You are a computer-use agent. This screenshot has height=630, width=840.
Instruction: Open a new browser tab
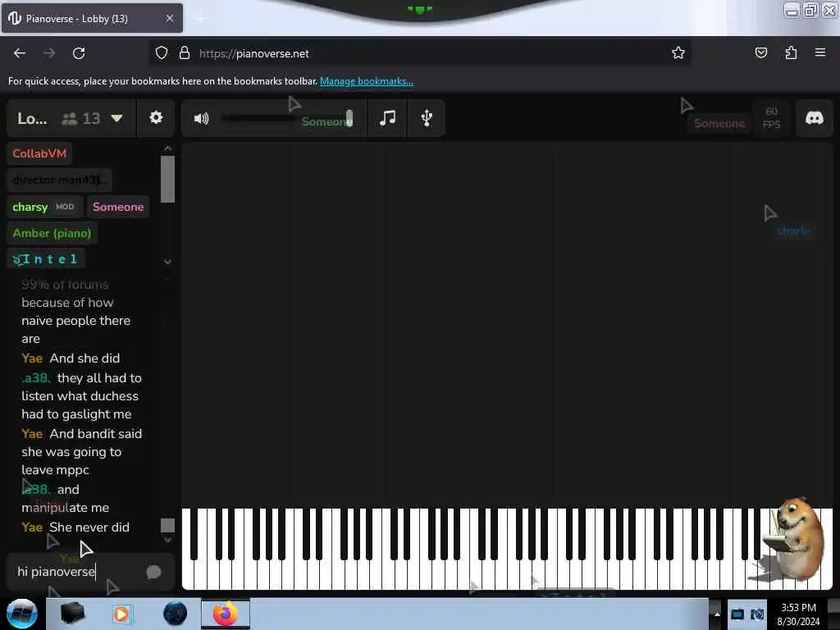(200, 19)
